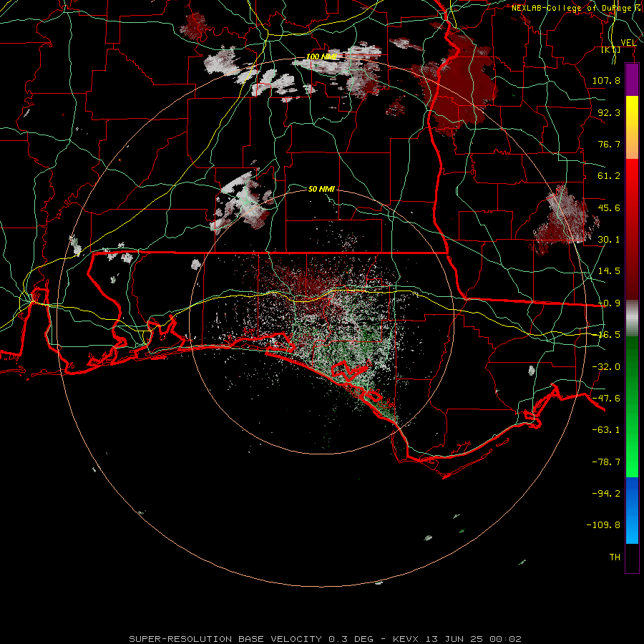Click the -94.2 velocity scale value
The width and height of the screenshot is (644, 644).
pos(606,493)
